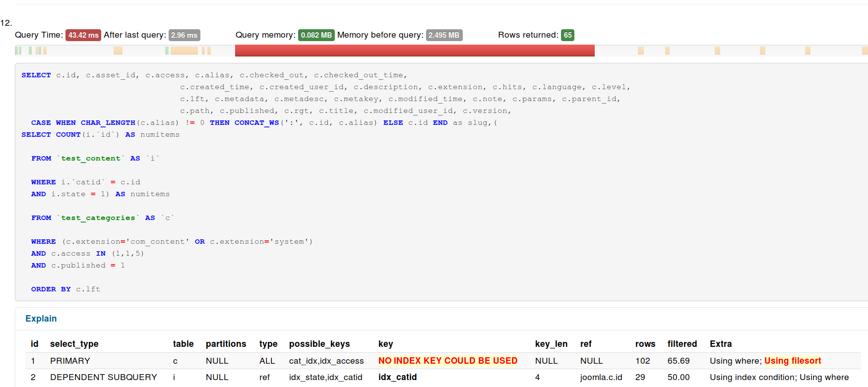Click the 43.42 ms query time badge
Screen dimensions: 868x387
(83, 35)
